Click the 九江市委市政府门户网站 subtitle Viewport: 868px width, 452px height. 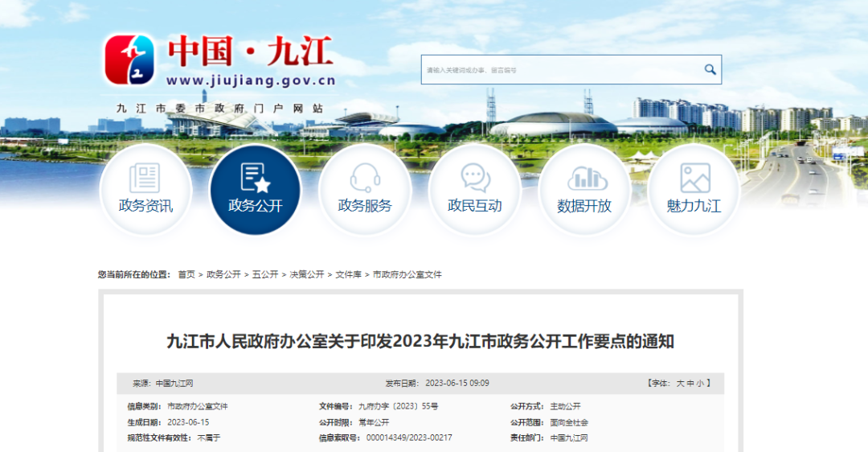[219, 109]
